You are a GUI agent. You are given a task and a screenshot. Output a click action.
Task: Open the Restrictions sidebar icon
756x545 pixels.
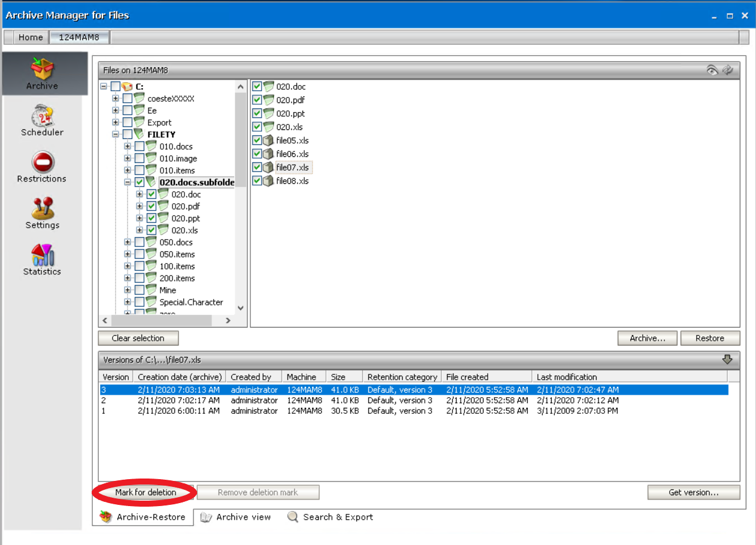point(42,162)
